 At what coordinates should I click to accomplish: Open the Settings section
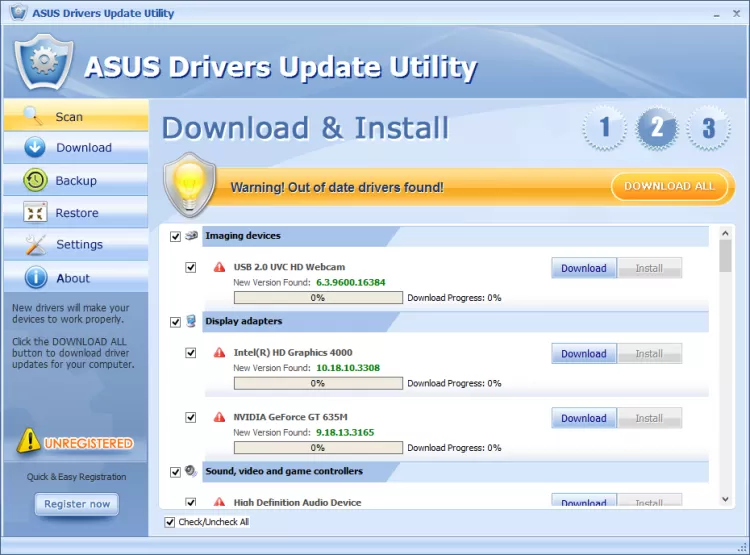pyautogui.click(x=76, y=244)
